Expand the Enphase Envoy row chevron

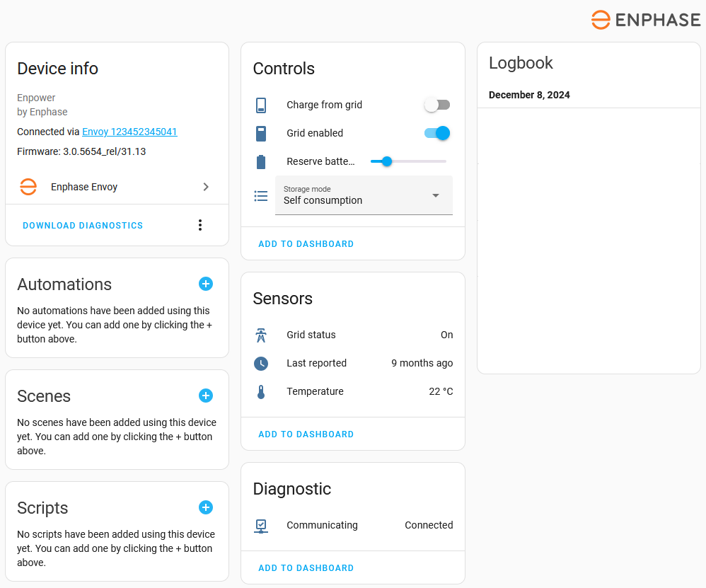pyautogui.click(x=206, y=187)
